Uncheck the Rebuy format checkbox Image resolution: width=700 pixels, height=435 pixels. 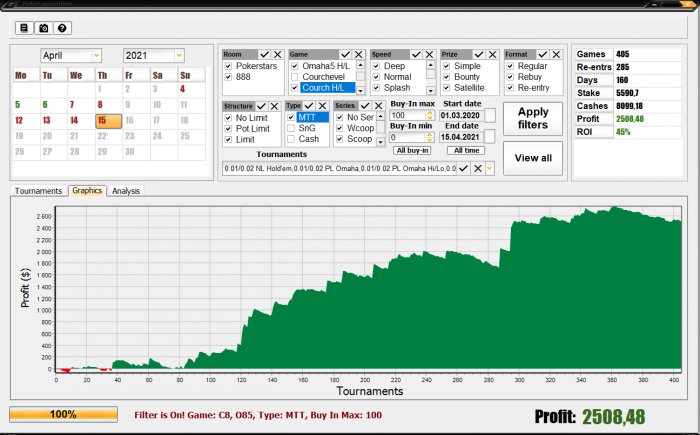coord(510,77)
